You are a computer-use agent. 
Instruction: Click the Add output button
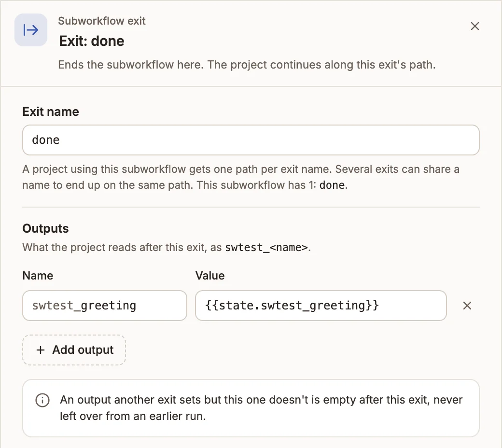pyautogui.click(x=74, y=350)
